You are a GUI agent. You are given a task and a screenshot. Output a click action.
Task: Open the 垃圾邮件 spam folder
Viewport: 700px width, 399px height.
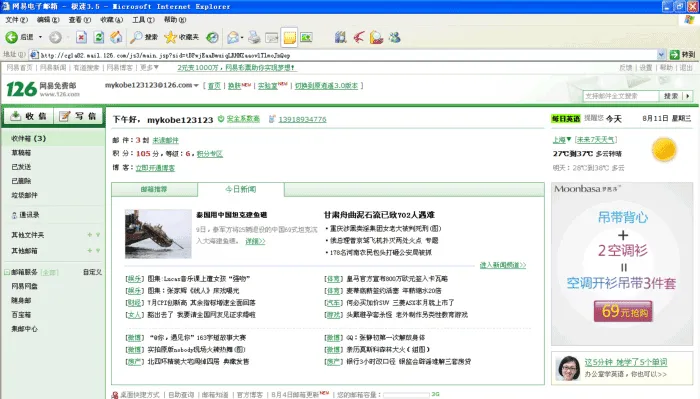click(x=25, y=195)
